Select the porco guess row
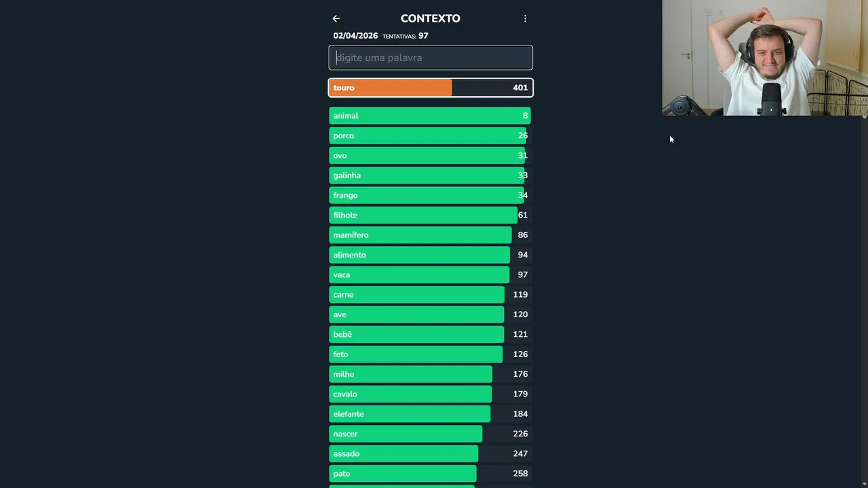Image resolution: width=868 pixels, height=488 pixels. click(431, 136)
